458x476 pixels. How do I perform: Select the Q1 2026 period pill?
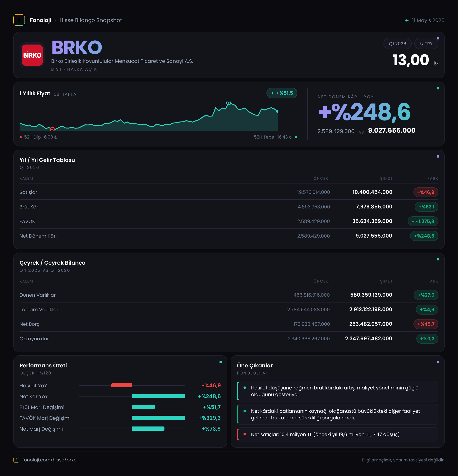397,44
